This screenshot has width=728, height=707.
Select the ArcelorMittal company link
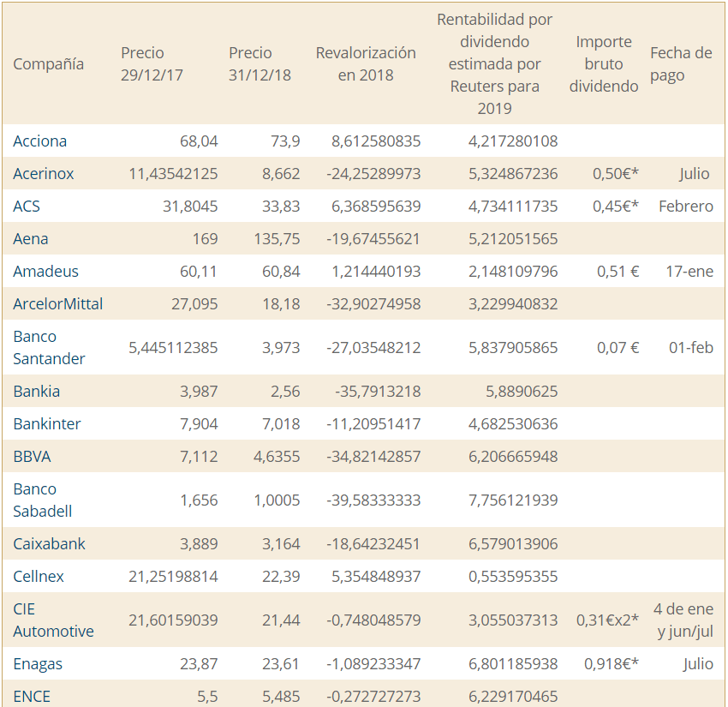tap(57, 304)
